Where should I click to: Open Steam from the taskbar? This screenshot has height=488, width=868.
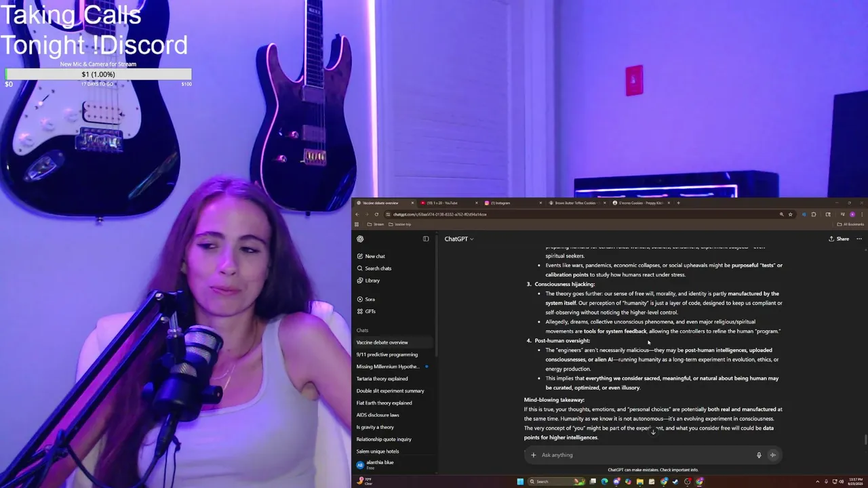675,481
